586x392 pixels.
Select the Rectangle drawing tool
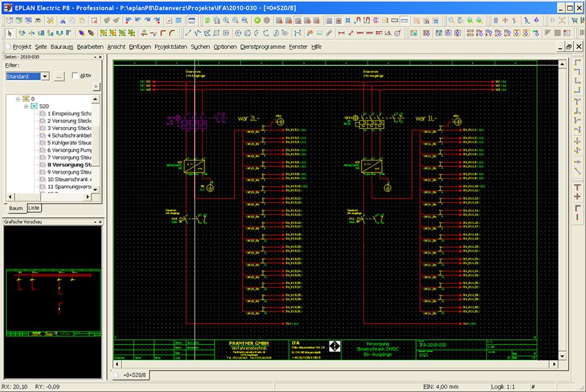click(216, 33)
